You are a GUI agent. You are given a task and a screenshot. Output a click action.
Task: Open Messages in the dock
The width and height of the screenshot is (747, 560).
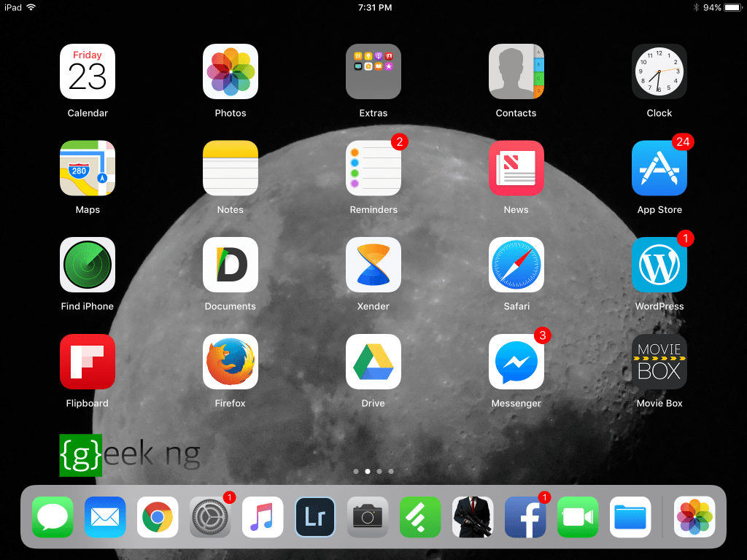coord(53,517)
